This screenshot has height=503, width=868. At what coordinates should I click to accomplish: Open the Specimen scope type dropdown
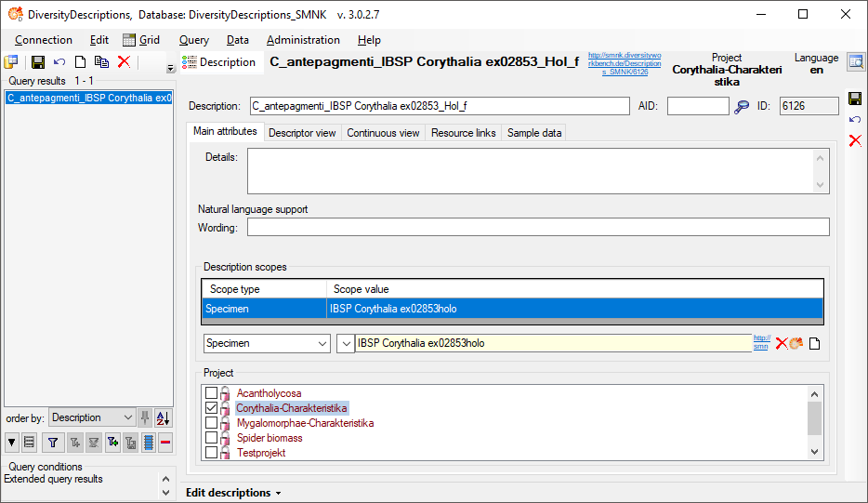click(x=267, y=343)
